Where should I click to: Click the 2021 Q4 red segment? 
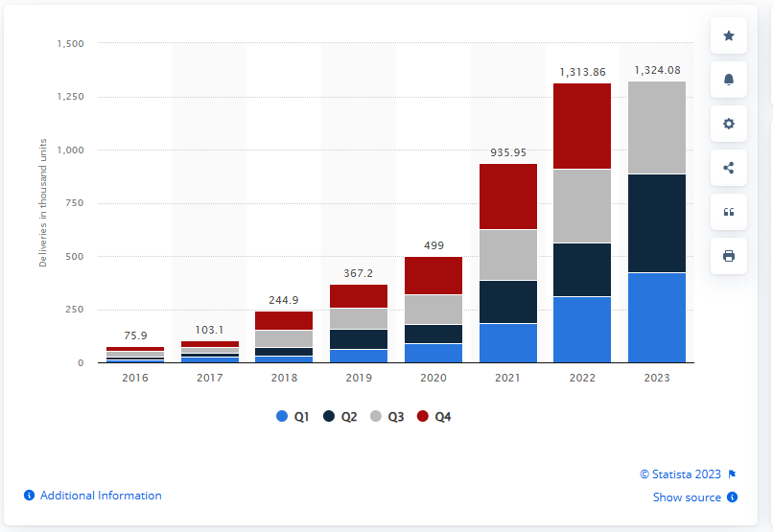pos(508,197)
